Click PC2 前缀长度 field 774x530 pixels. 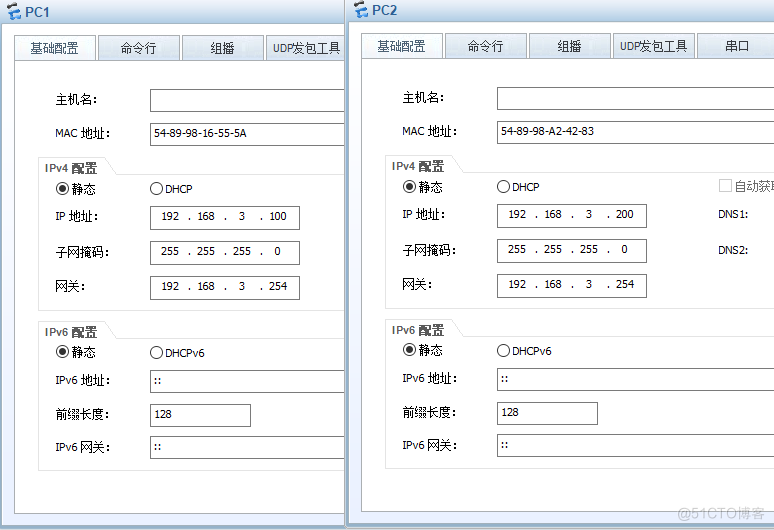(x=547, y=413)
